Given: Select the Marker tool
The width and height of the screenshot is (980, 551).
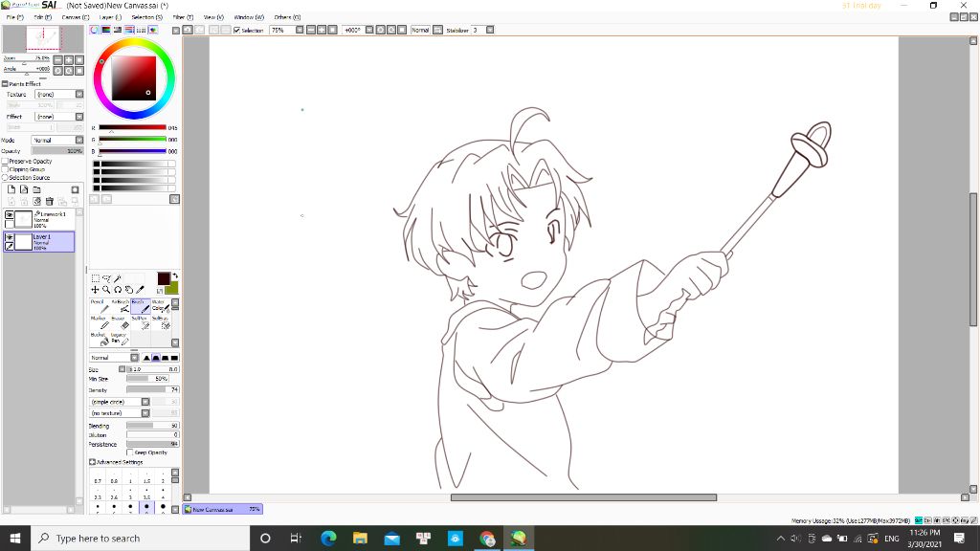Looking at the screenshot, I should (x=99, y=322).
